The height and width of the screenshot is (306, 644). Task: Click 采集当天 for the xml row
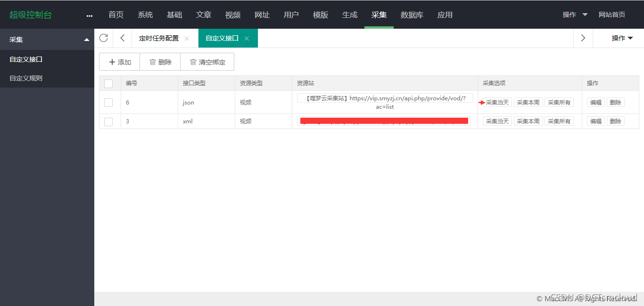coord(497,121)
